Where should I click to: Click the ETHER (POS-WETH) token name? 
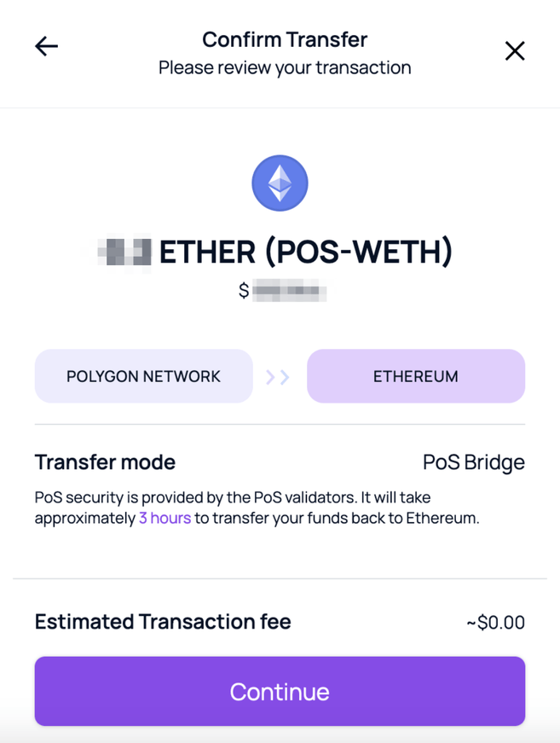306,252
